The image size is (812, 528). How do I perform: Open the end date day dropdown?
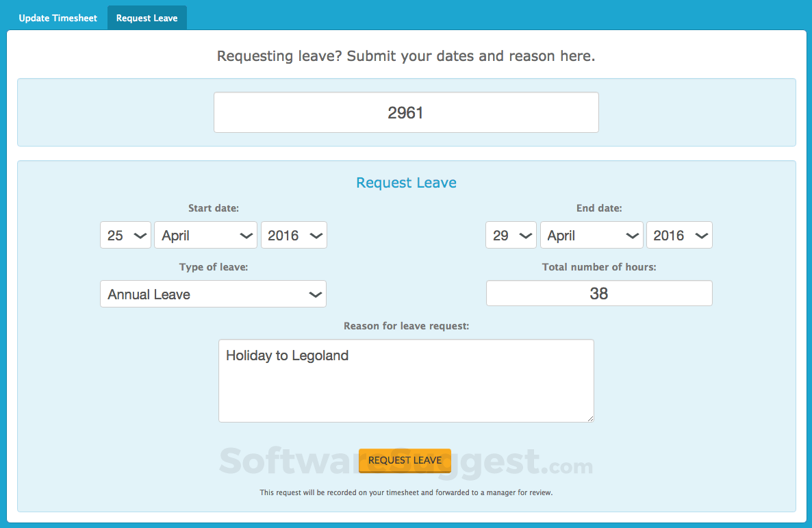coord(511,235)
